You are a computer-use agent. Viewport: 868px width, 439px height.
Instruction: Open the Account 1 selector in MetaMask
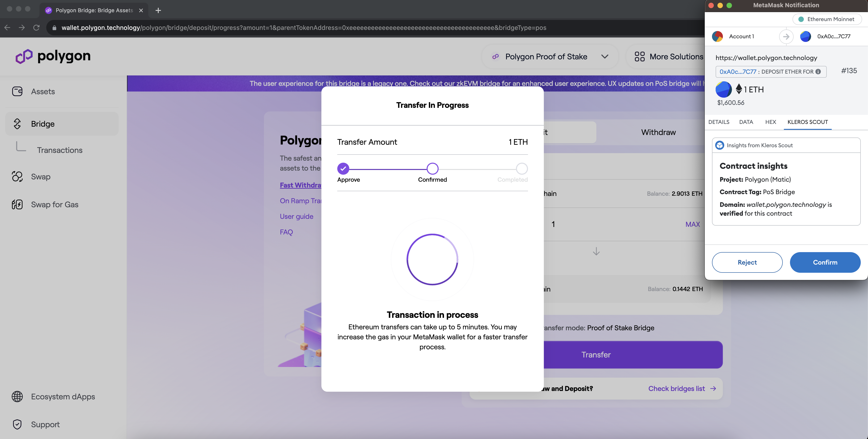741,36
